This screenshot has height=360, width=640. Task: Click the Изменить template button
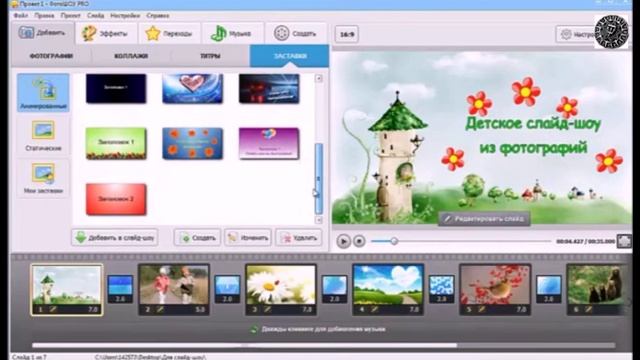248,238
